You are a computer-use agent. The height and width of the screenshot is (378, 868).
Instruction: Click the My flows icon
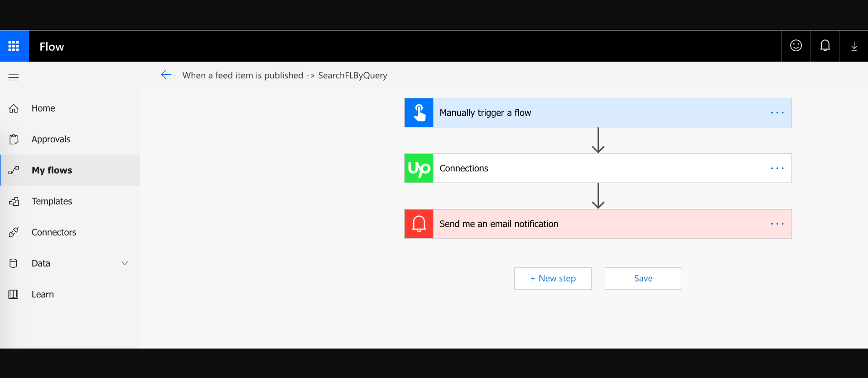14,170
